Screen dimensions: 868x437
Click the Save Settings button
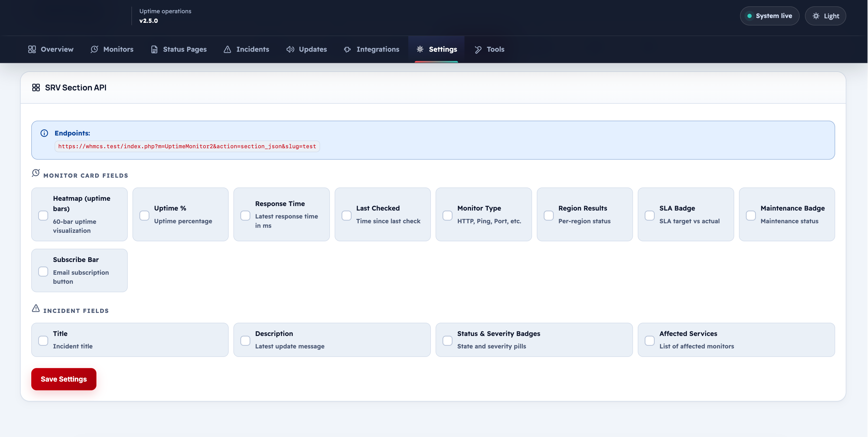pyautogui.click(x=64, y=379)
